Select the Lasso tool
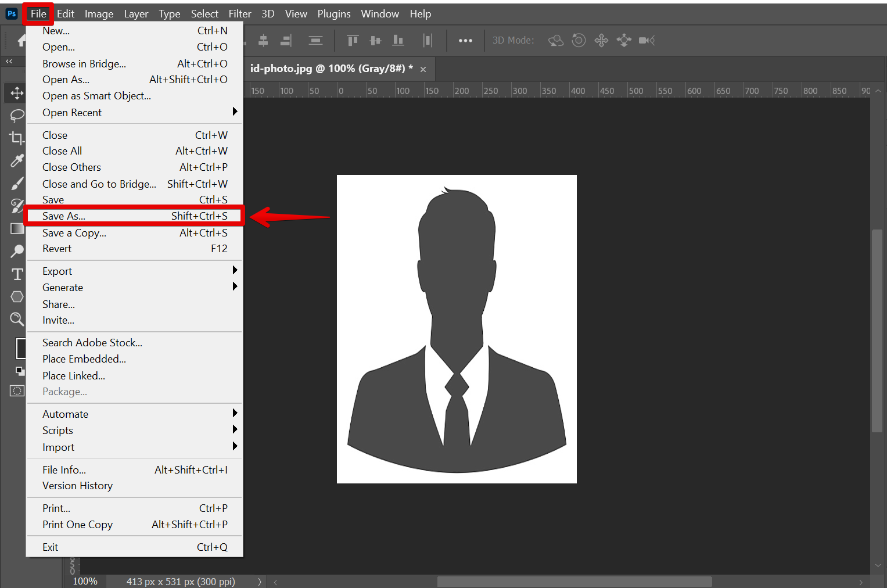The image size is (887, 588). click(x=16, y=115)
